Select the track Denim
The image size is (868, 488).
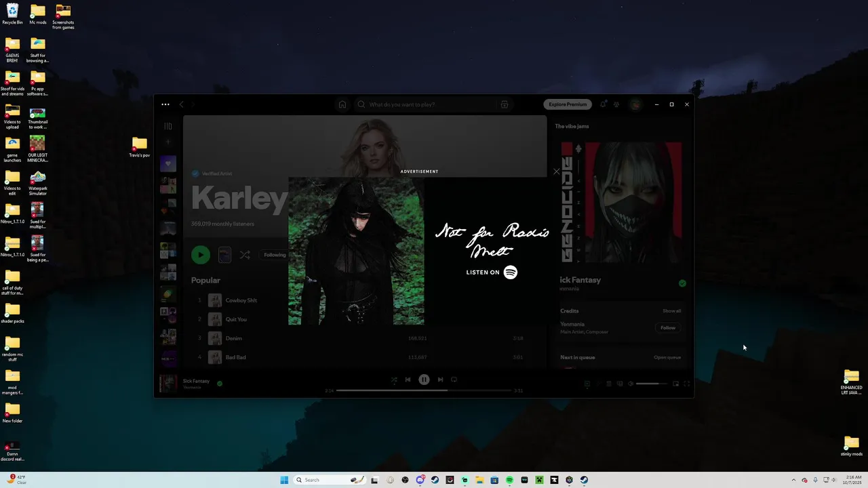[x=233, y=338]
